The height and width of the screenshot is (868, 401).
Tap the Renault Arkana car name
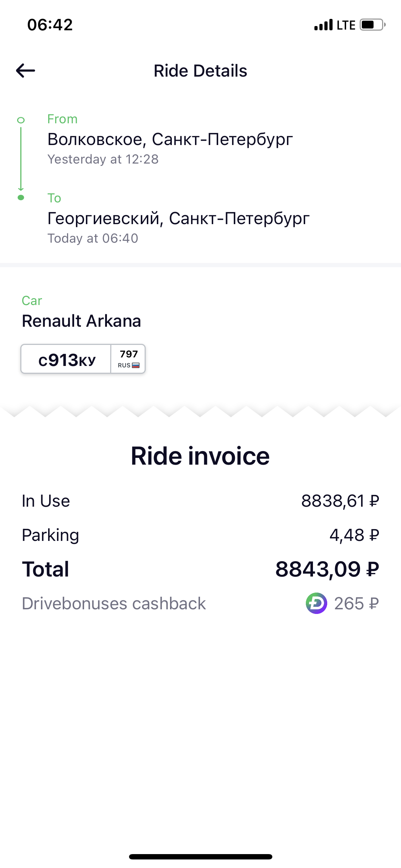coord(81,321)
